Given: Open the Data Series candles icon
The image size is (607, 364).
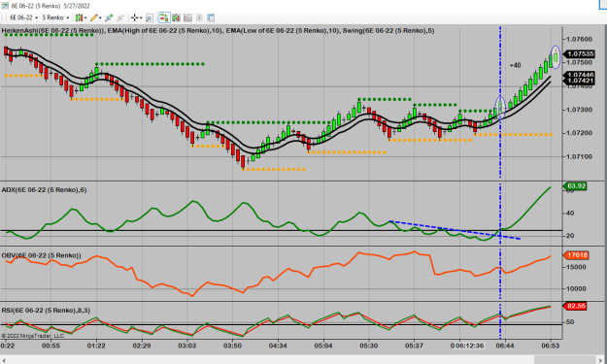Looking at the screenshot, I should 176,17.
